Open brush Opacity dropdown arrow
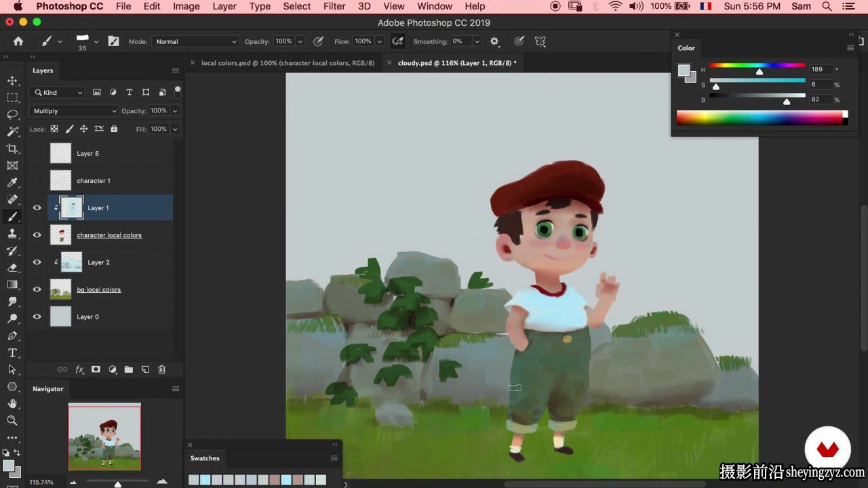Viewport: 868px width, 488px height. tap(300, 41)
